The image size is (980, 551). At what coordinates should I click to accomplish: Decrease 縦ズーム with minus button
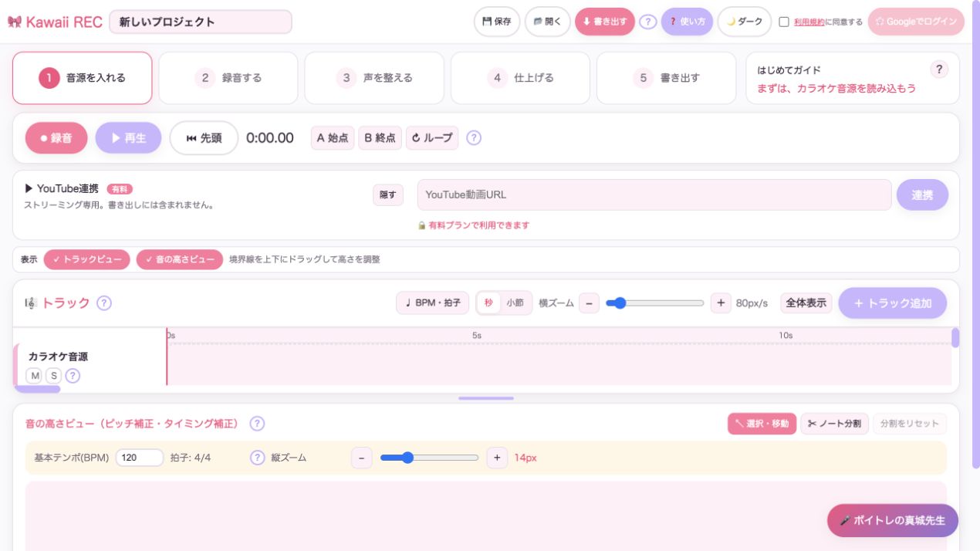362,458
